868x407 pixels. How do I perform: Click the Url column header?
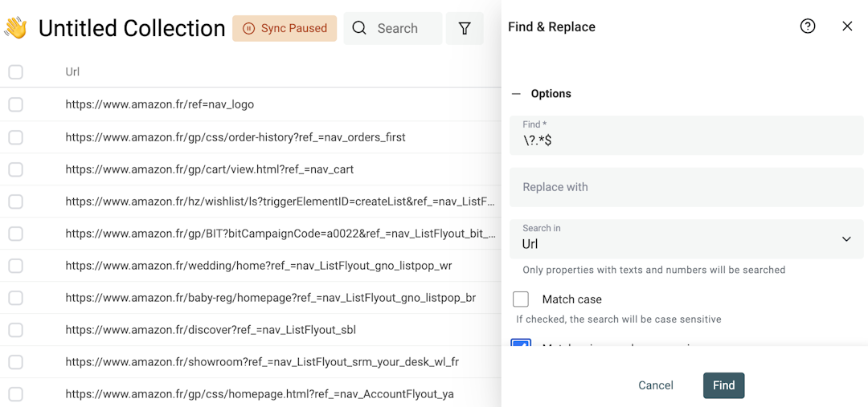tap(72, 72)
